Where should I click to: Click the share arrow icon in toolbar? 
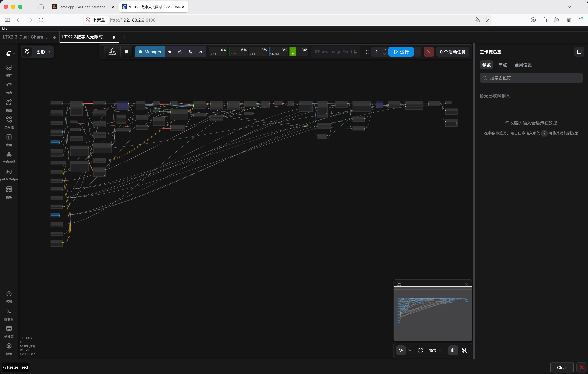(201, 52)
